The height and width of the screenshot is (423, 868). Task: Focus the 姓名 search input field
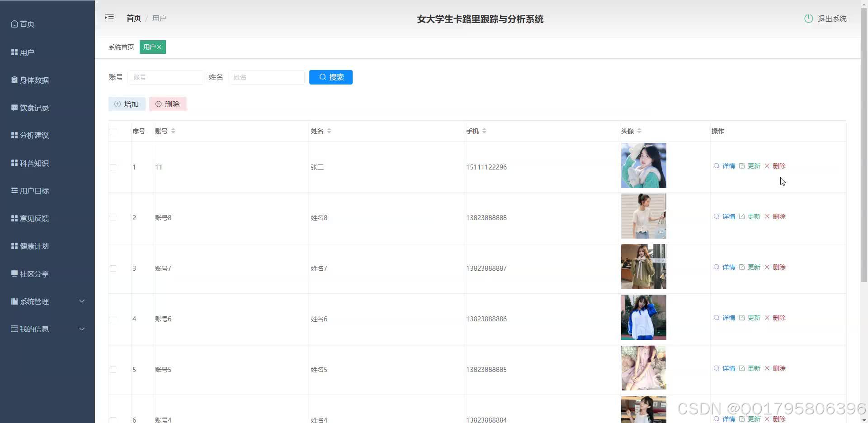point(266,77)
